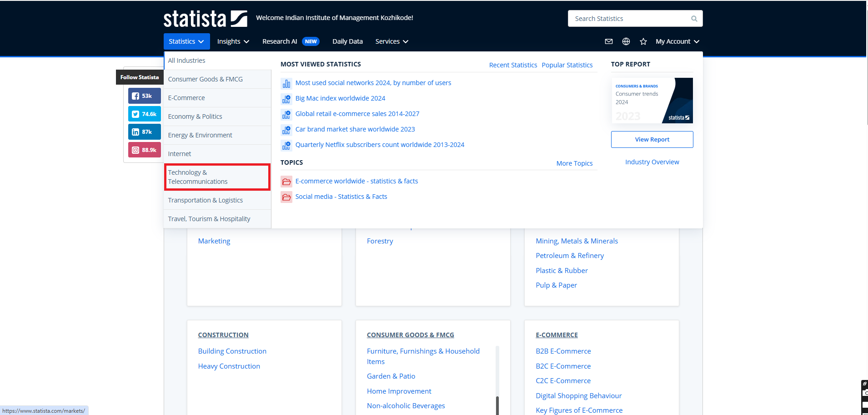Image resolution: width=868 pixels, height=415 pixels.
Task: Click the View Report button
Action: coord(652,140)
